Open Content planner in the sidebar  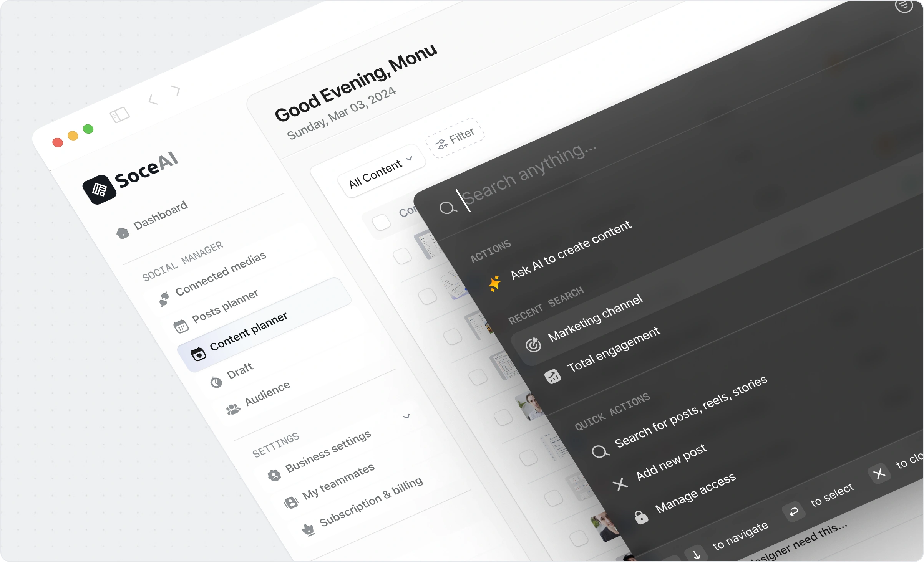(248, 331)
